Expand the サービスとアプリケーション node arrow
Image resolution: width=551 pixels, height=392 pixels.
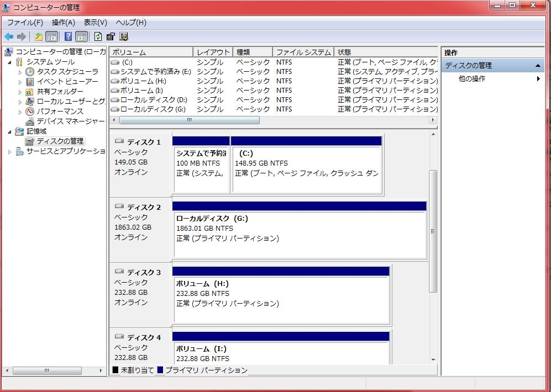tap(9, 152)
